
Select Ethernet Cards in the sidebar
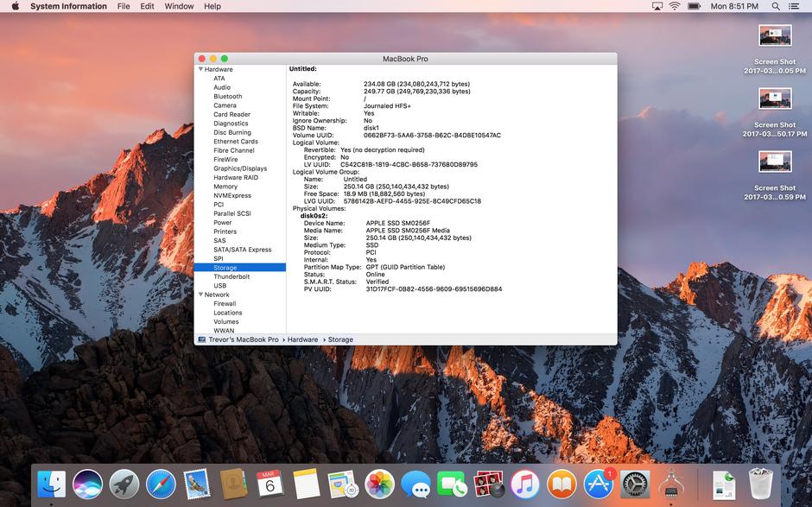pyautogui.click(x=236, y=142)
